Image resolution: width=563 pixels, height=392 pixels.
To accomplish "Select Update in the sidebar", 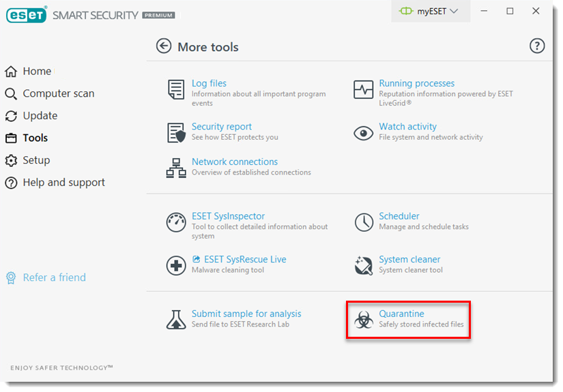I will (x=40, y=116).
